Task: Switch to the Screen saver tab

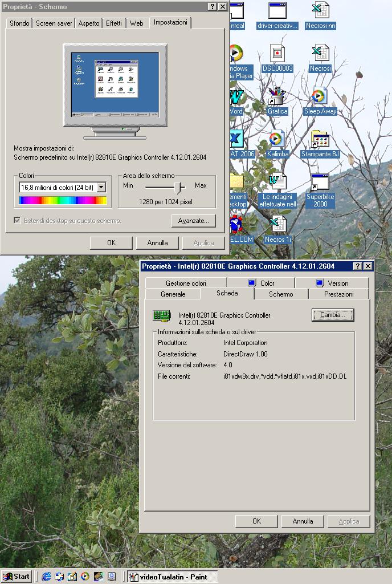Action: 54,23
